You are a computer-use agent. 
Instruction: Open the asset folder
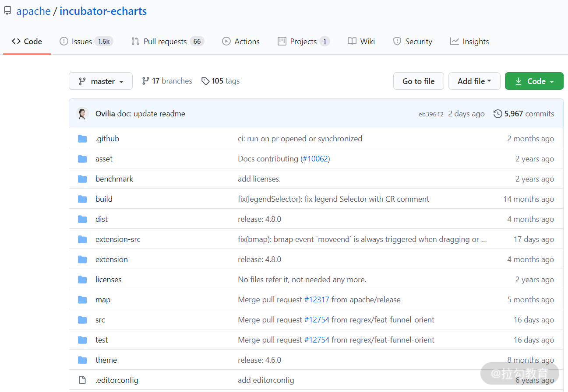click(104, 159)
